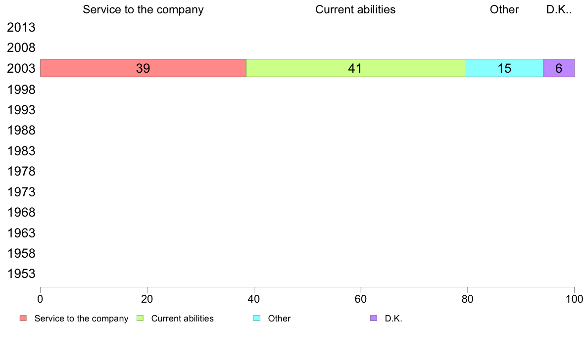
Task: Select the red bar segment labeled 39
Action: (x=143, y=68)
